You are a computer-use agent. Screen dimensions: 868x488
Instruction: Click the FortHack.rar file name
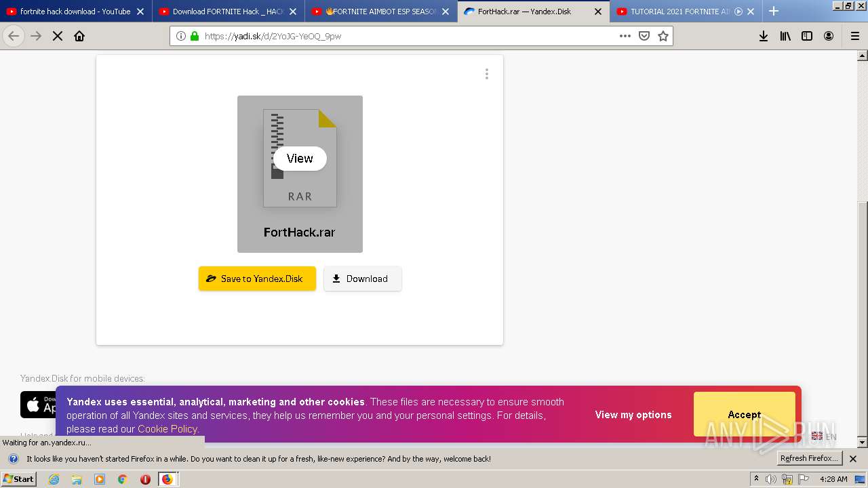(299, 232)
